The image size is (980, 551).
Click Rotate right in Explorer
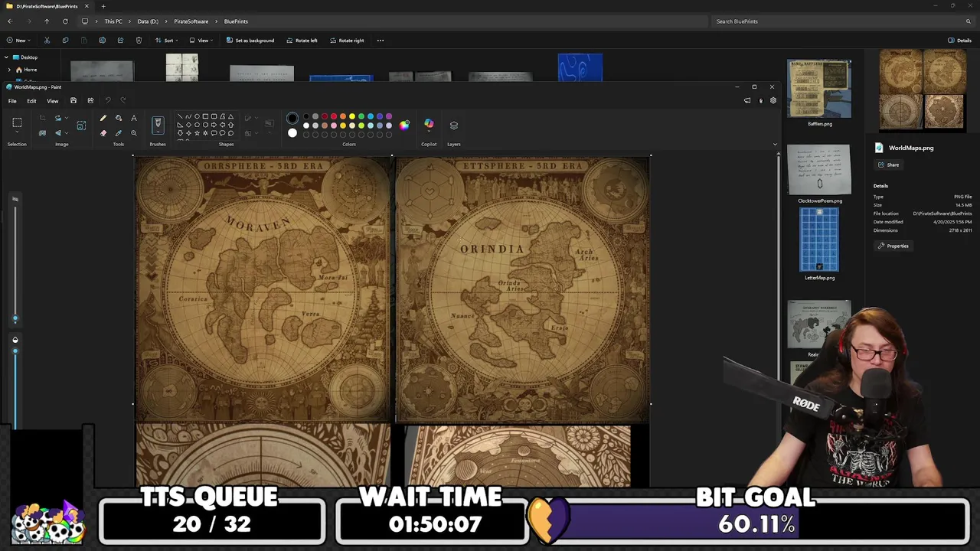pos(346,40)
